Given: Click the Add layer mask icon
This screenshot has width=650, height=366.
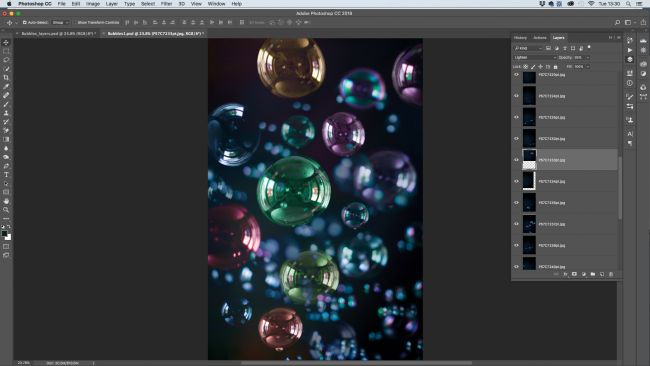Looking at the screenshot, I should (574, 274).
